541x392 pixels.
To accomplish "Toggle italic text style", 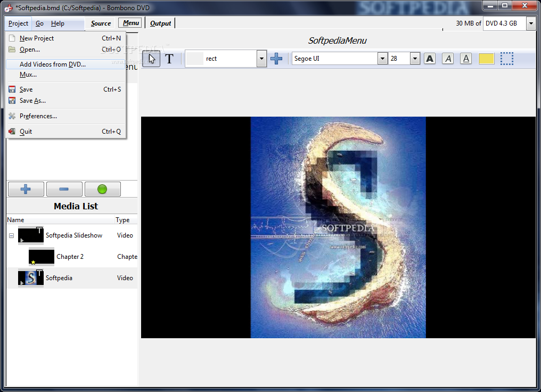I will click(x=448, y=59).
